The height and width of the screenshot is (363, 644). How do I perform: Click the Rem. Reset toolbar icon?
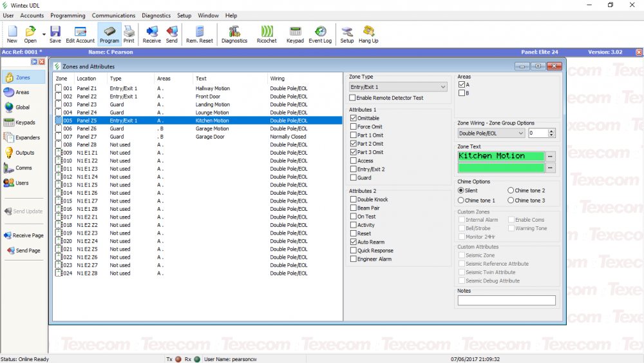click(x=200, y=34)
